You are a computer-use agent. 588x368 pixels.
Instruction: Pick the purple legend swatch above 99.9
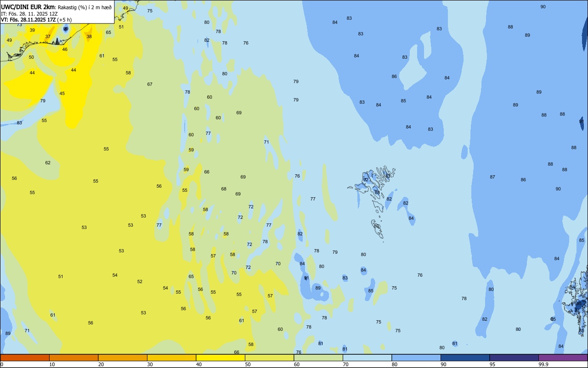point(563,357)
